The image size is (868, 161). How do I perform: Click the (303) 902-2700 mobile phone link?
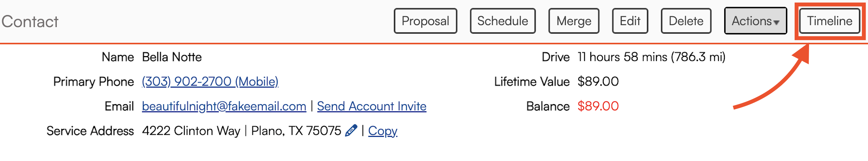(210, 81)
